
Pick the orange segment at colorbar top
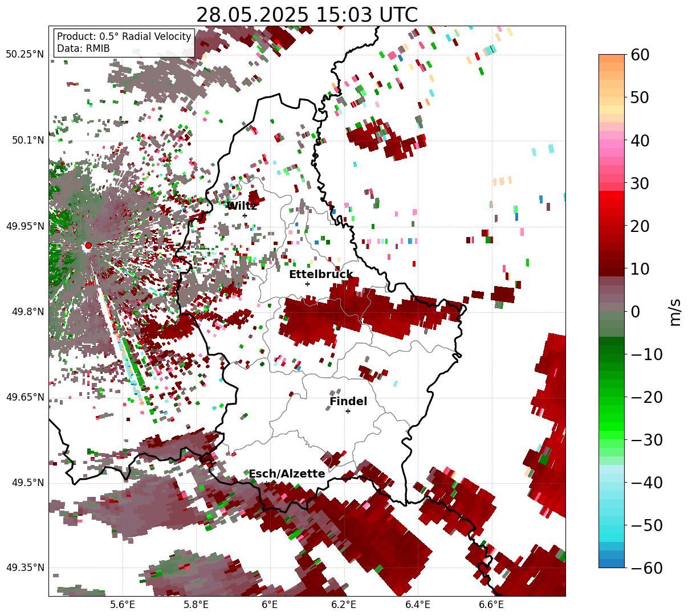tap(612, 59)
